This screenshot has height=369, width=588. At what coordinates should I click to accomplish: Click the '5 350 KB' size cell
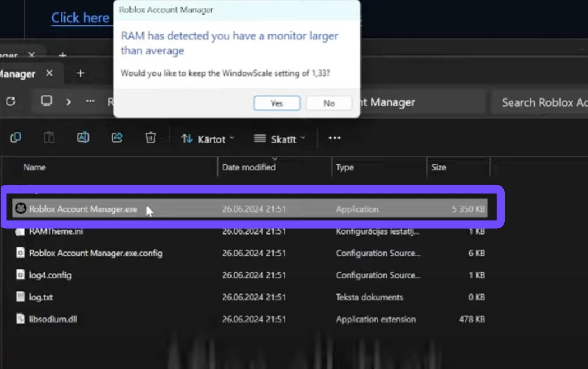point(468,209)
